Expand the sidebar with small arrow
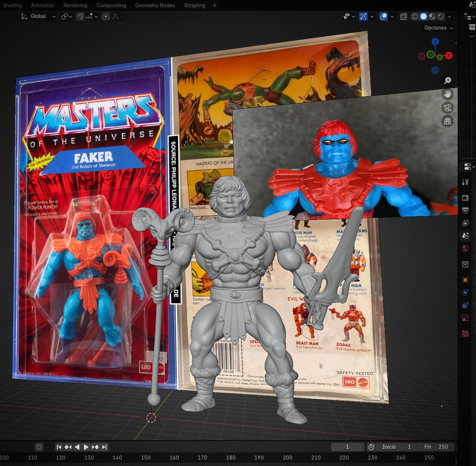The height and width of the screenshot is (466, 476). coord(456,43)
